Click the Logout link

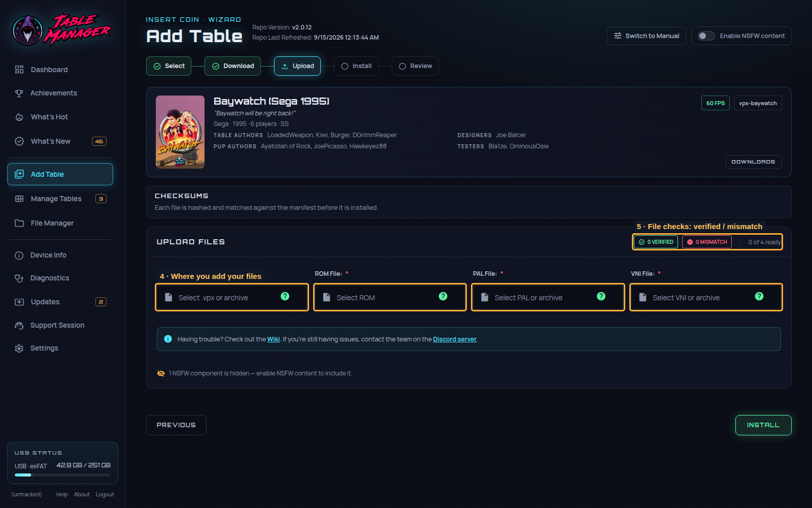[x=105, y=494]
